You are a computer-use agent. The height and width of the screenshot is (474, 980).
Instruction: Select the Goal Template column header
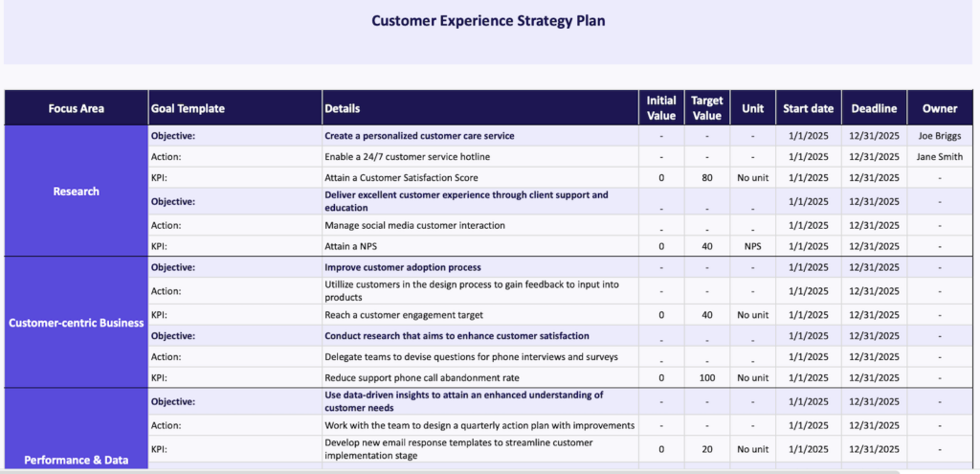tap(188, 108)
